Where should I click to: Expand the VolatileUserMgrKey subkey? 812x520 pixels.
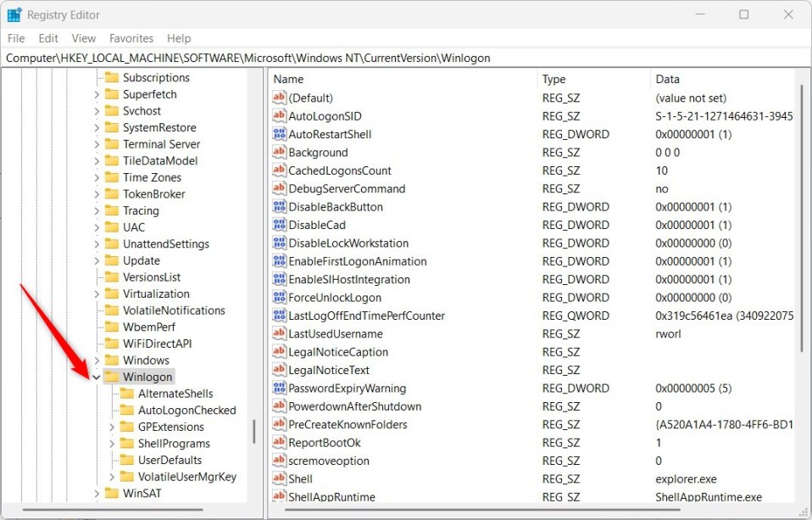[x=112, y=477]
